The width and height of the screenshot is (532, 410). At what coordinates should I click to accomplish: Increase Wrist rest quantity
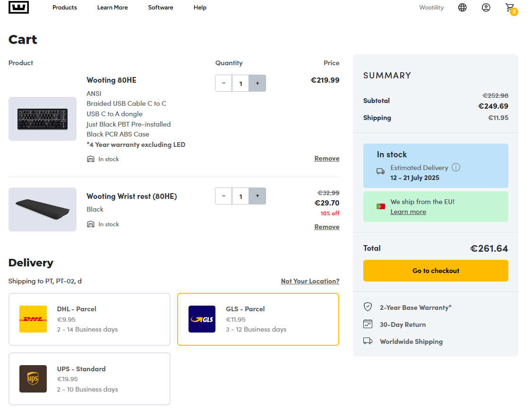point(257,196)
